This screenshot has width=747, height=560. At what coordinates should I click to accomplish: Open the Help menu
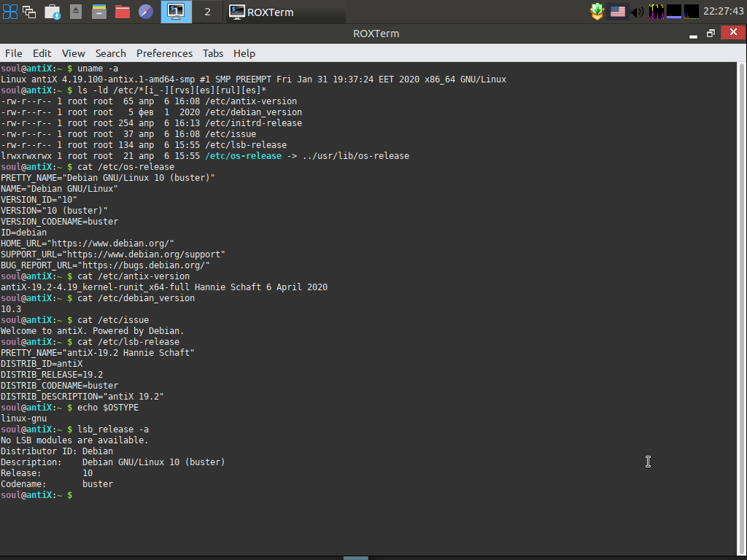244,53
